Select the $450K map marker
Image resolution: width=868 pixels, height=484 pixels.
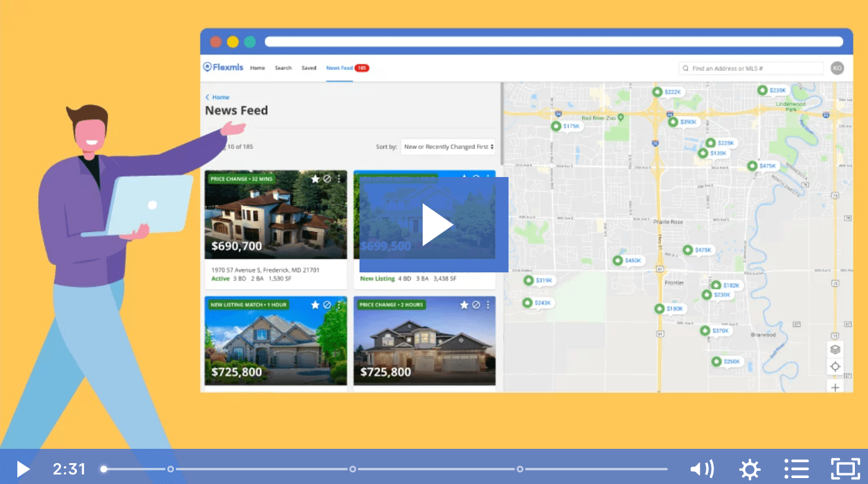628,260
